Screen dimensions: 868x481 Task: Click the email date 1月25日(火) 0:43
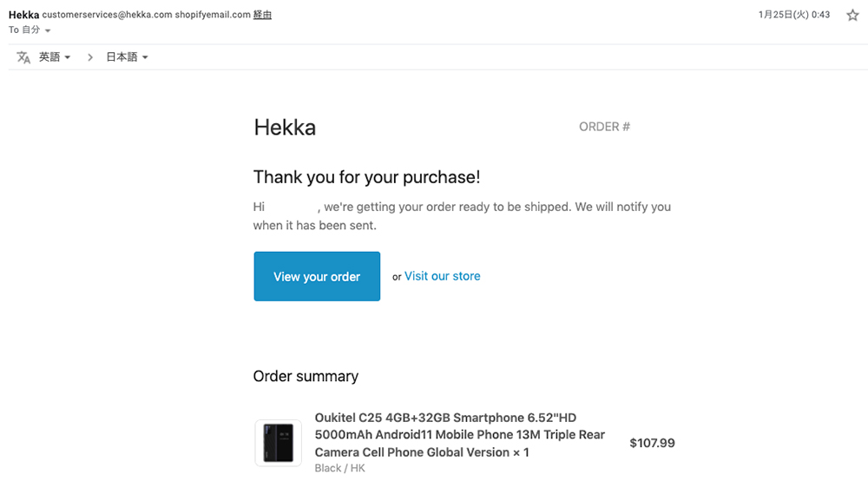coord(794,15)
